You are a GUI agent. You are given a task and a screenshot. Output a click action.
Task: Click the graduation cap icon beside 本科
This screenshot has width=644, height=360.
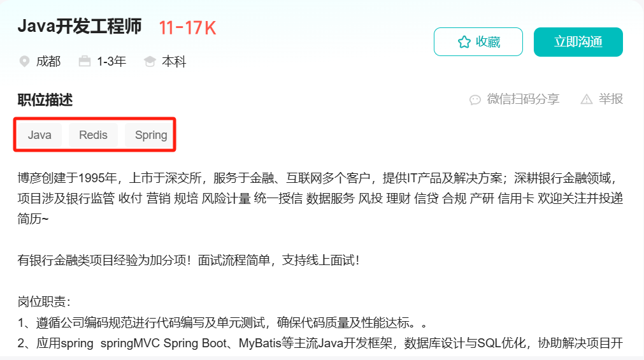[150, 62]
